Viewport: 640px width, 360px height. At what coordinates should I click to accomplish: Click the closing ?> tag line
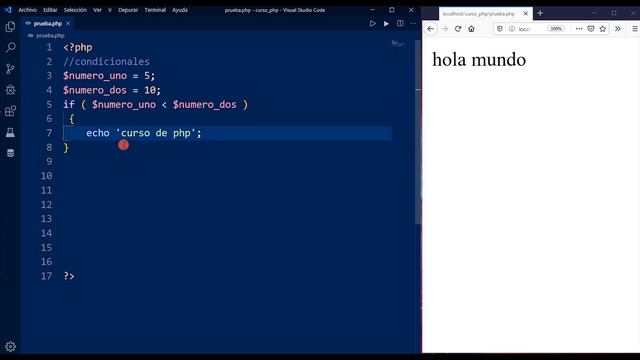[69, 276]
